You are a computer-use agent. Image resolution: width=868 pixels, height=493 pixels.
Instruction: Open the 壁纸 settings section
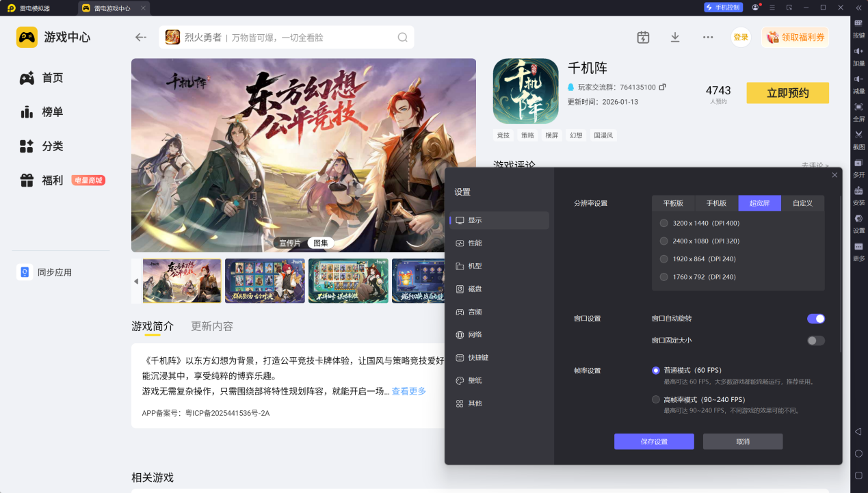point(499,380)
